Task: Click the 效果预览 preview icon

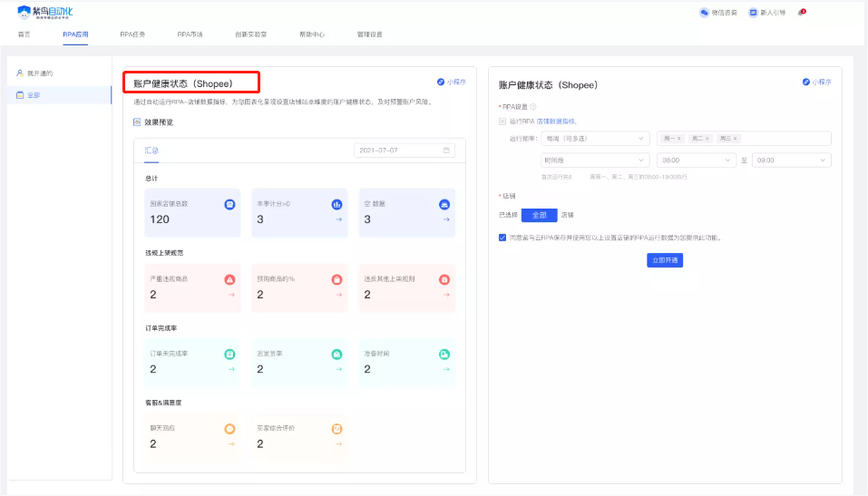Action: 137,122
